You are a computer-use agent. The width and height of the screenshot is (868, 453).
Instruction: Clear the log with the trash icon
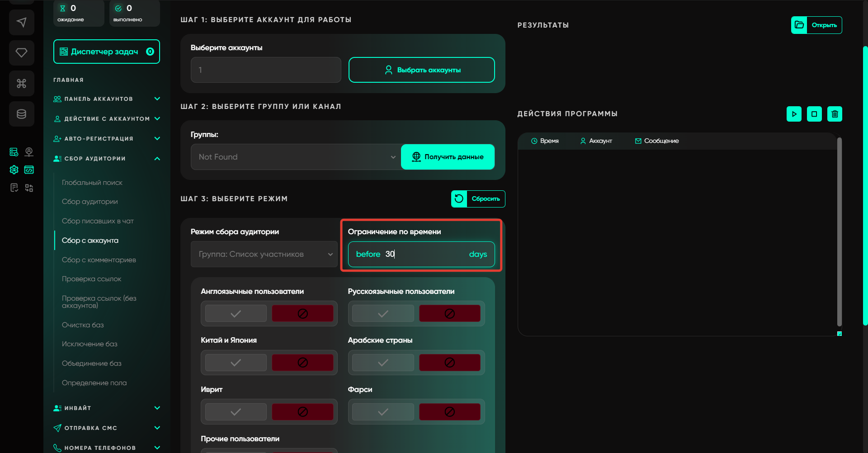pos(835,114)
